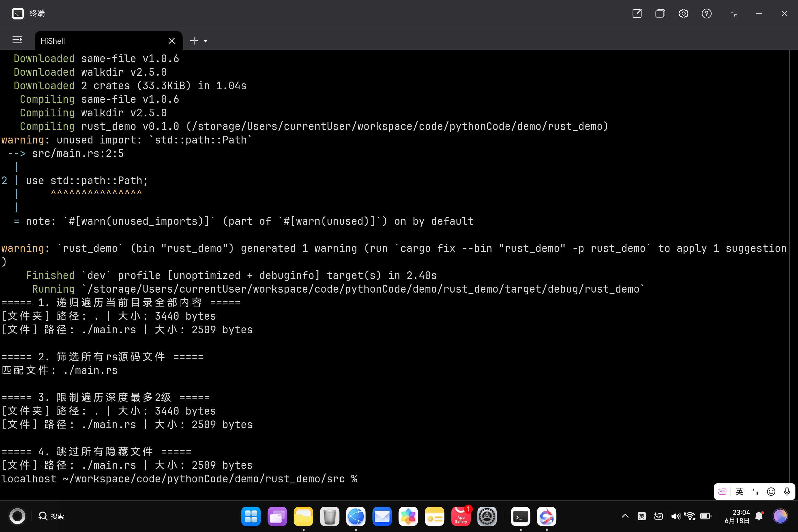Open emoji panel in IME bar
798x532 pixels.
tap(771, 492)
